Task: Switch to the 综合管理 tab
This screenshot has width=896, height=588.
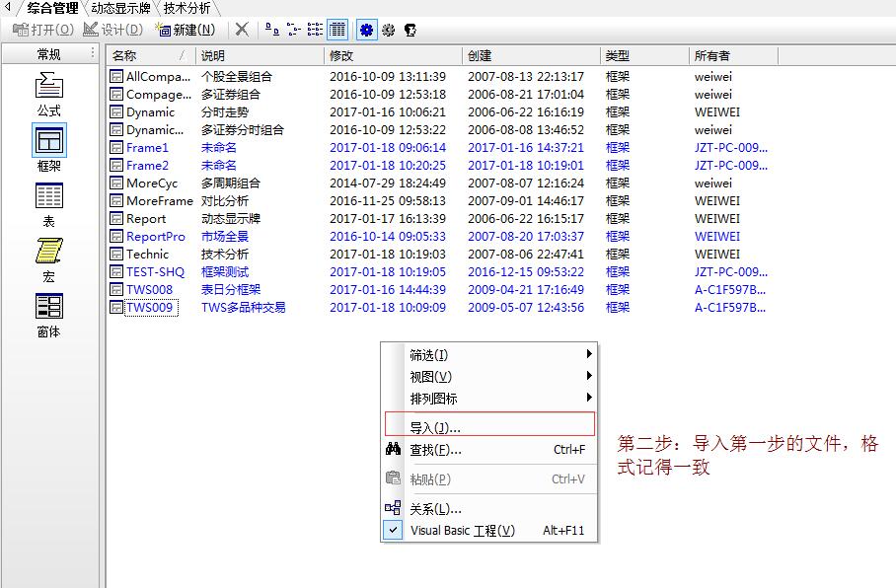Action: [52, 8]
